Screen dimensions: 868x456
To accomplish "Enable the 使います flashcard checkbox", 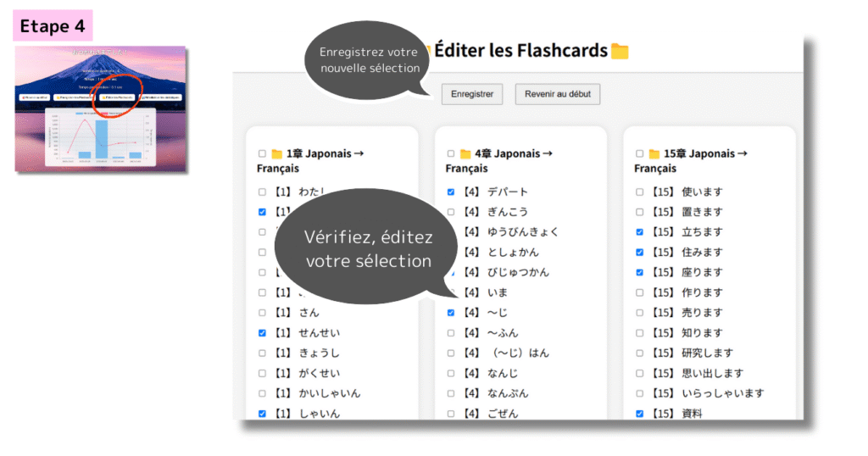I will point(640,192).
